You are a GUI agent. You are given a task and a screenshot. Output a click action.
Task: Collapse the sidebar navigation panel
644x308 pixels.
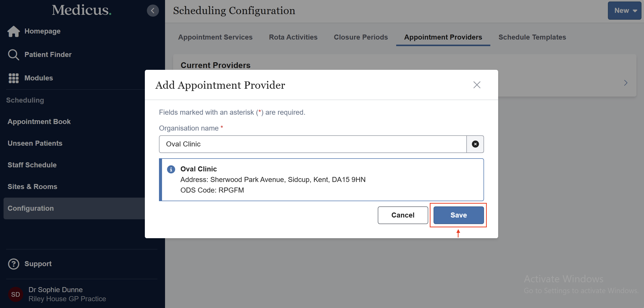coord(153,11)
